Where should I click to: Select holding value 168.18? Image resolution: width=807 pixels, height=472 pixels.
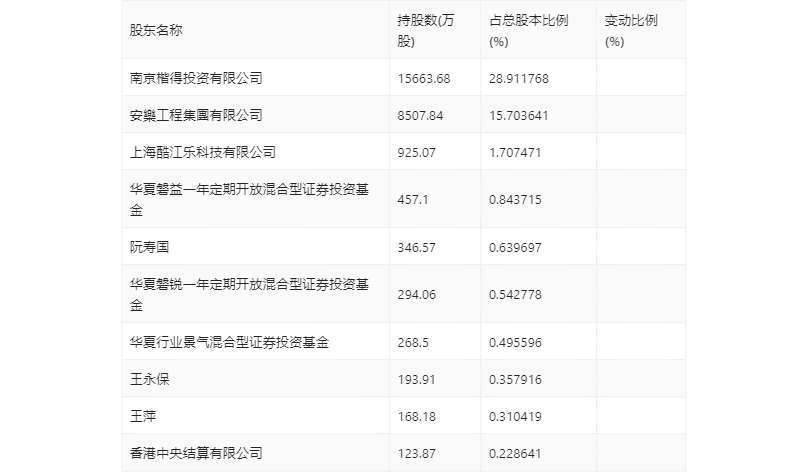click(416, 417)
